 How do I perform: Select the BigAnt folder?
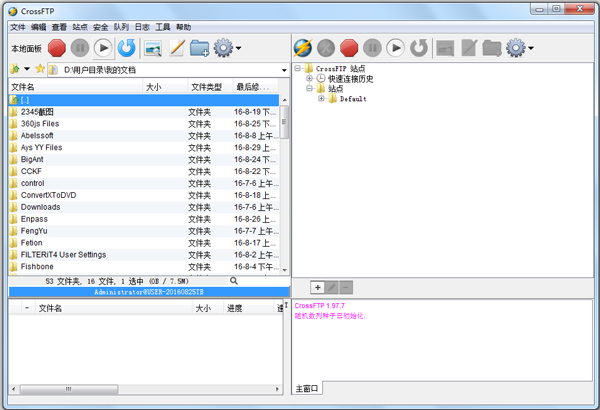144,159
